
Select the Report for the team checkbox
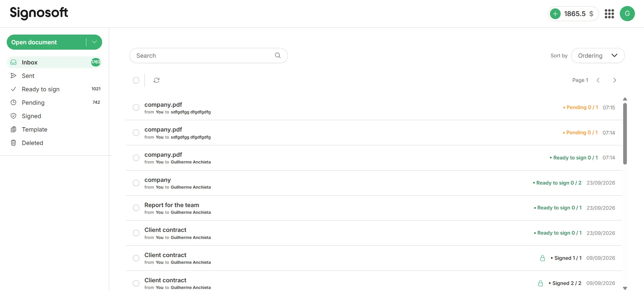pos(136,208)
